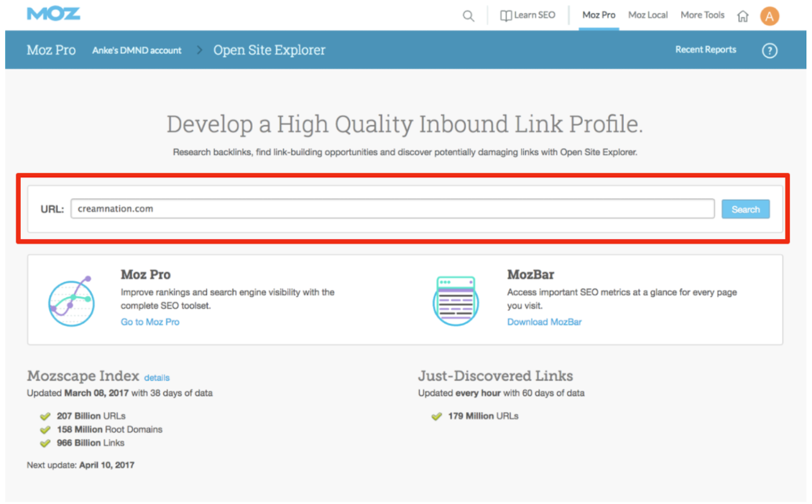Image resolution: width=812 pixels, height=504 pixels.
Task: Open the magnifier search icon in top navigation
Action: [x=469, y=16]
